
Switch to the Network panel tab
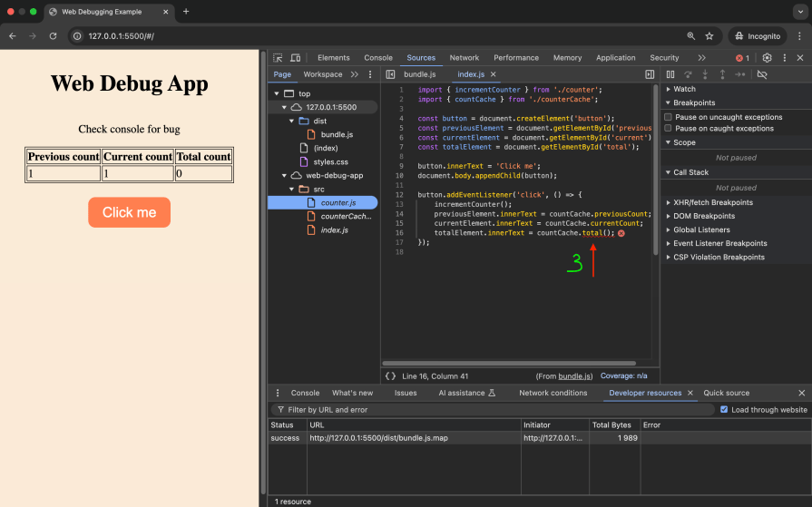tap(464, 57)
